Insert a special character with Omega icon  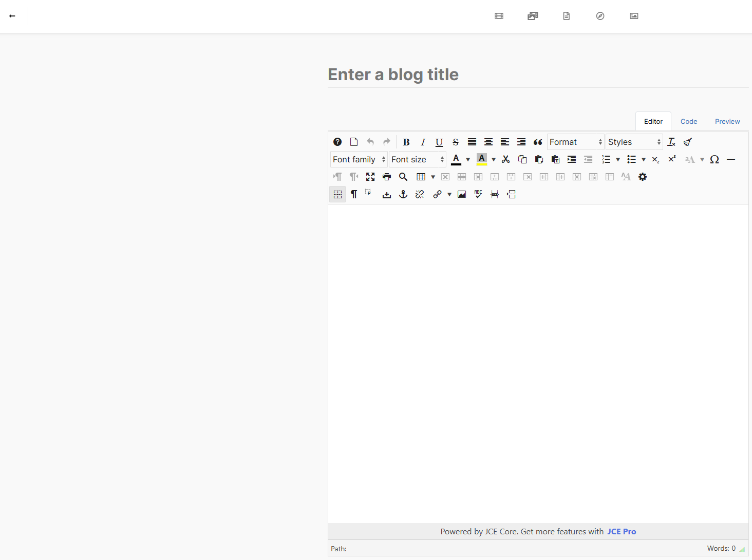[714, 160]
